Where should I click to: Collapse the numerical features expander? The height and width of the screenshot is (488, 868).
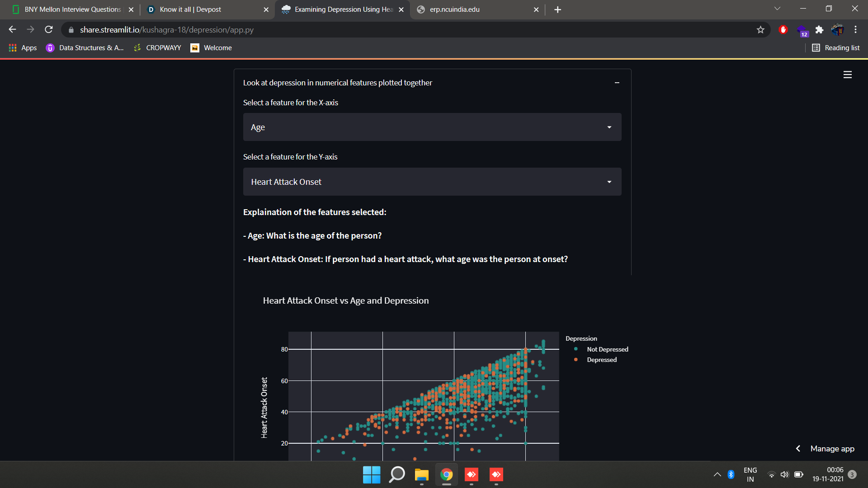pos(617,83)
